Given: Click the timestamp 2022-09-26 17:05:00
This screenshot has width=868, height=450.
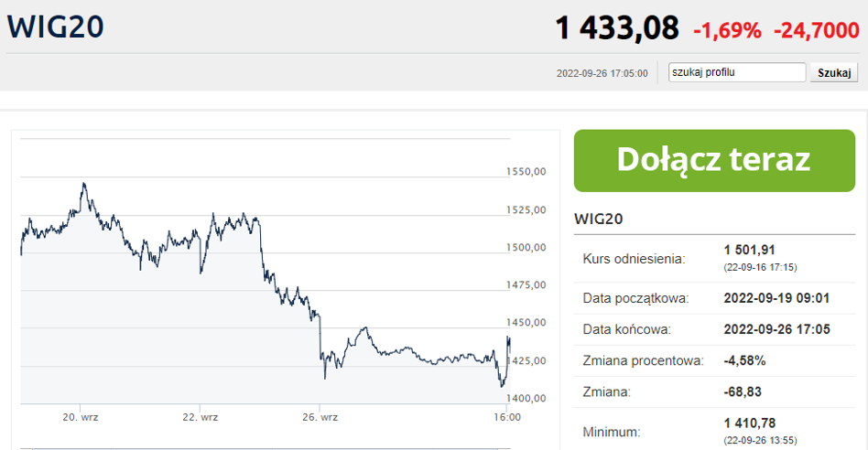Looking at the screenshot, I should pyautogui.click(x=602, y=73).
